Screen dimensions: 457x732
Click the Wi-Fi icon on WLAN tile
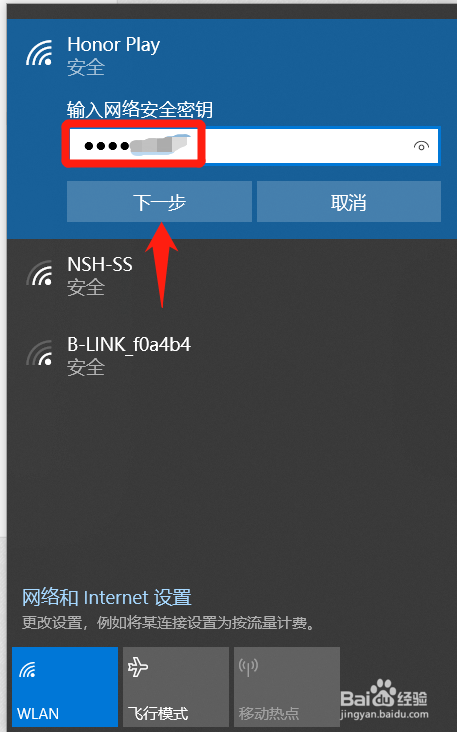(27, 670)
